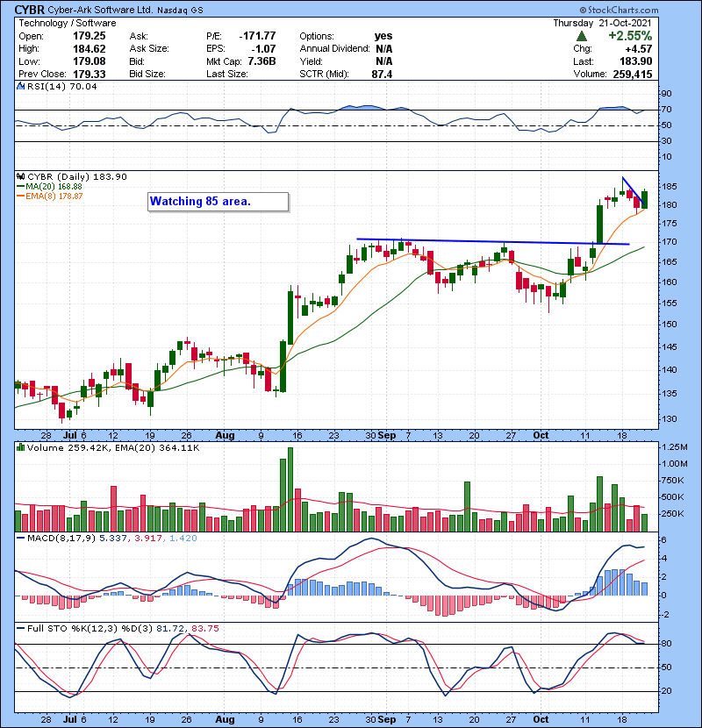702x728 pixels.
Task: Select the 'Watching 85 area.' annotation box
Action: [218, 202]
